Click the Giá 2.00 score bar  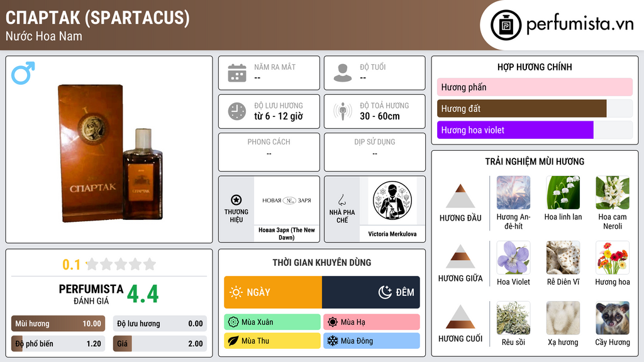pyautogui.click(x=160, y=344)
